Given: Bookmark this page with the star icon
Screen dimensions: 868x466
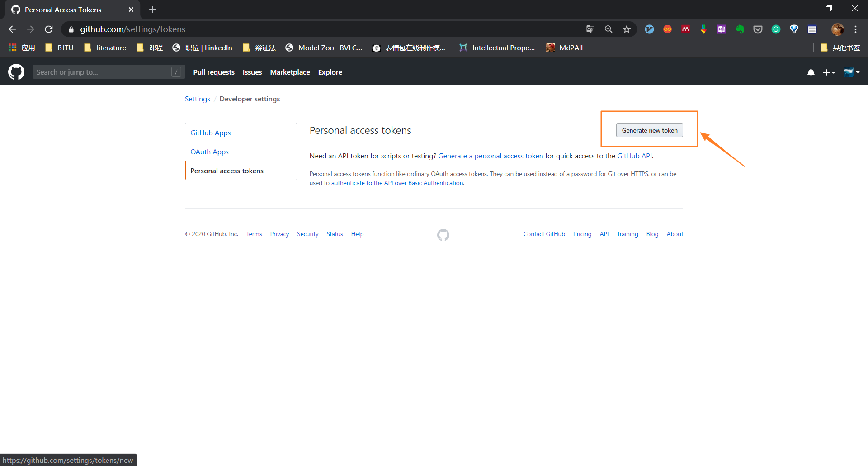Looking at the screenshot, I should coord(627,29).
